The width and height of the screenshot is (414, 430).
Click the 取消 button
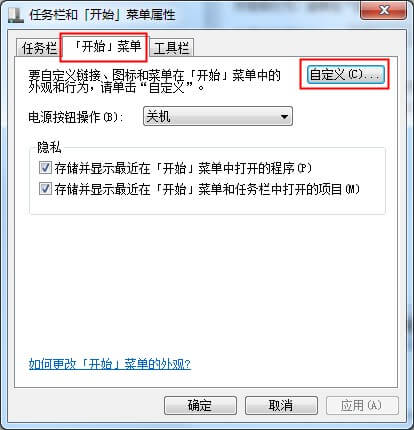tap(281, 405)
